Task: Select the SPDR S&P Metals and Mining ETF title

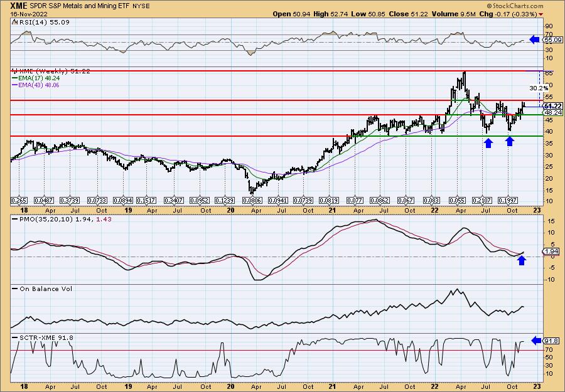Action: coord(80,6)
